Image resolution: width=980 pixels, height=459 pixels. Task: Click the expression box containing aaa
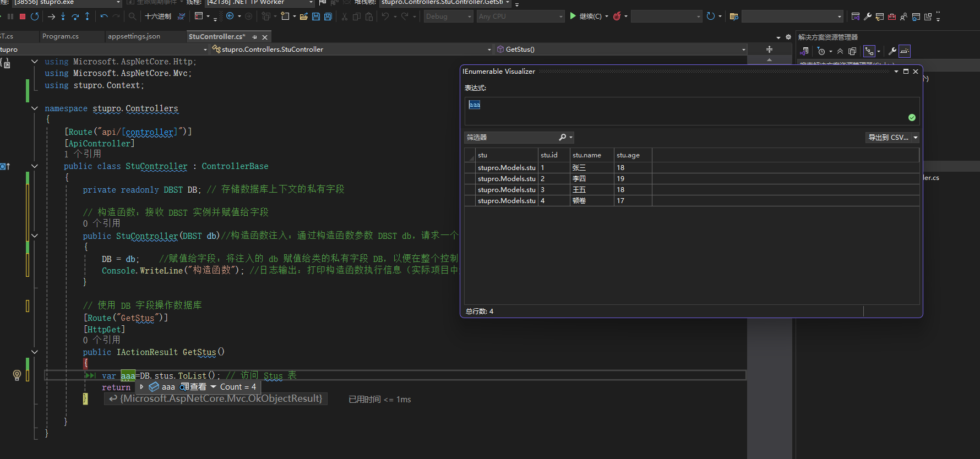[x=692, y=111]
